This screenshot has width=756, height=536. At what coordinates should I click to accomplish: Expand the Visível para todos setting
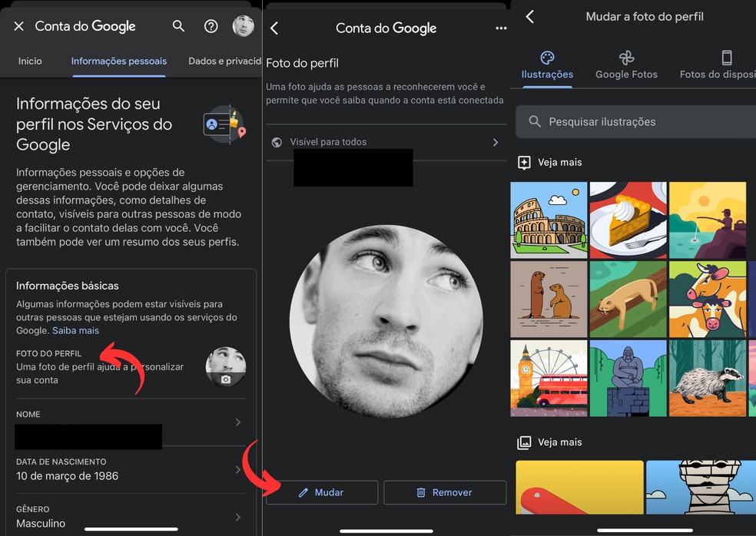click(x=496, y=141)
